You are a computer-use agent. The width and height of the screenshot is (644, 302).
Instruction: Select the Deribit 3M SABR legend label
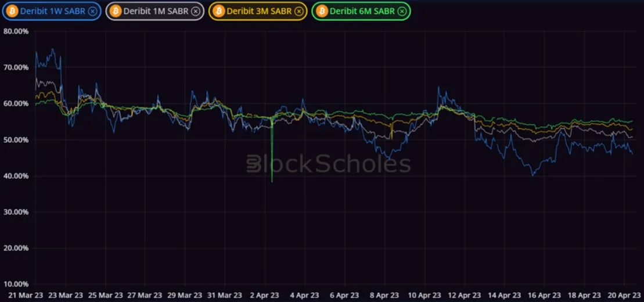point(259,11)
